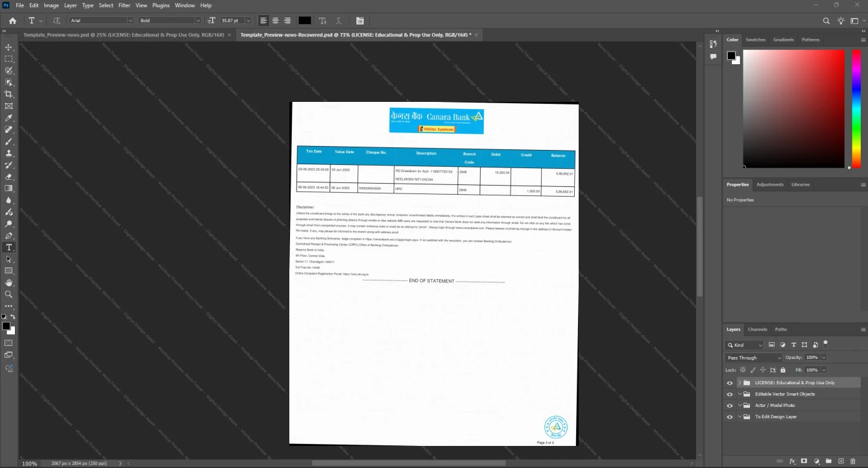Select the Horizontal Type tool
The height and width of the screenshot is (468, 868).
[8, 247]
